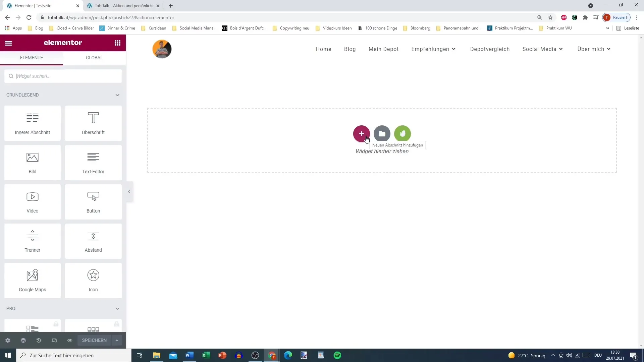Expand the Empfehlungen menu dropdown
644x362 pixels.
453,49
